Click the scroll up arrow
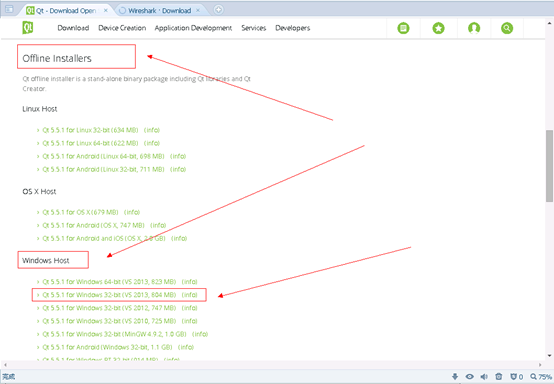The height and width of the screenshot is (384, 554). tap(549, 23)
